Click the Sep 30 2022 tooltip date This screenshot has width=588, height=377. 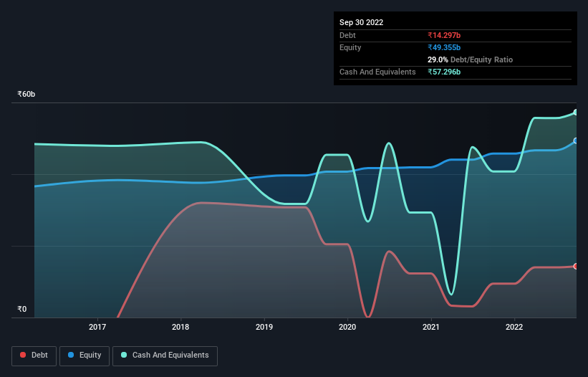point(361,22)
